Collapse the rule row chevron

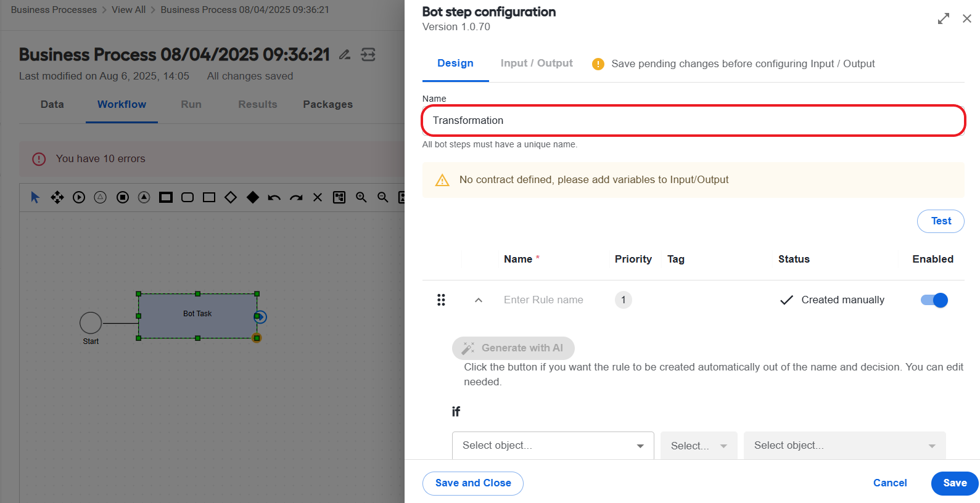[x=479, y=300]
